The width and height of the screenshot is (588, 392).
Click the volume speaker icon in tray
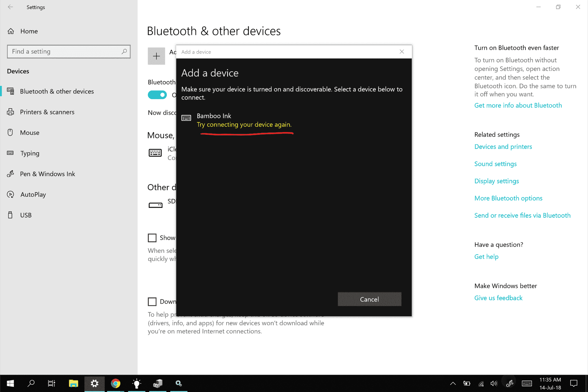coord(494,383)
